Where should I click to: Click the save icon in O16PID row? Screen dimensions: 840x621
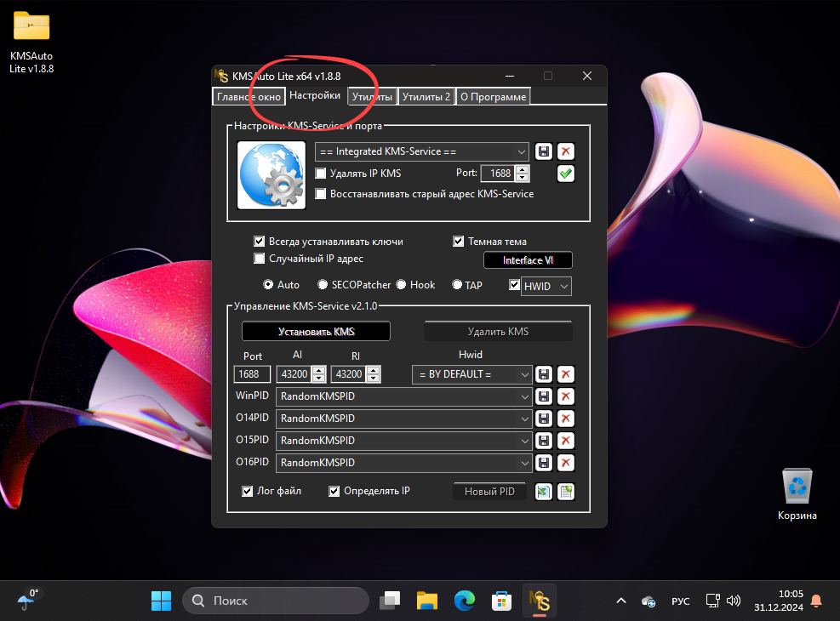544,463
